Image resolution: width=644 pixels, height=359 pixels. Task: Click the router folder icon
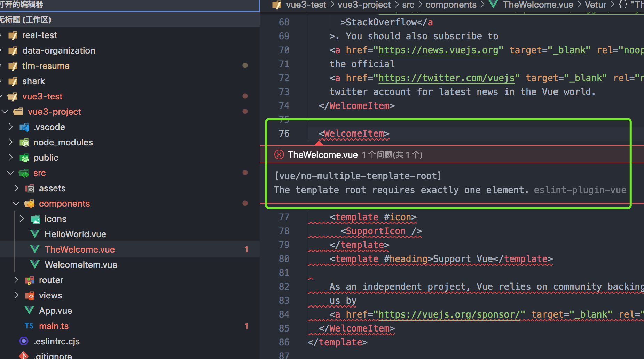(x=30, y=280)
